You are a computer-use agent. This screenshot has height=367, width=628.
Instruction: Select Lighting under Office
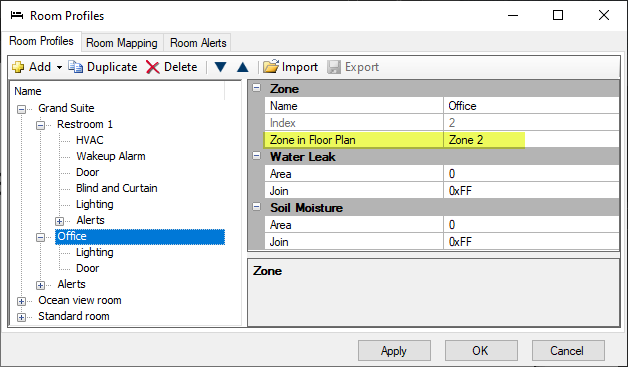click(x=95, y=252)
